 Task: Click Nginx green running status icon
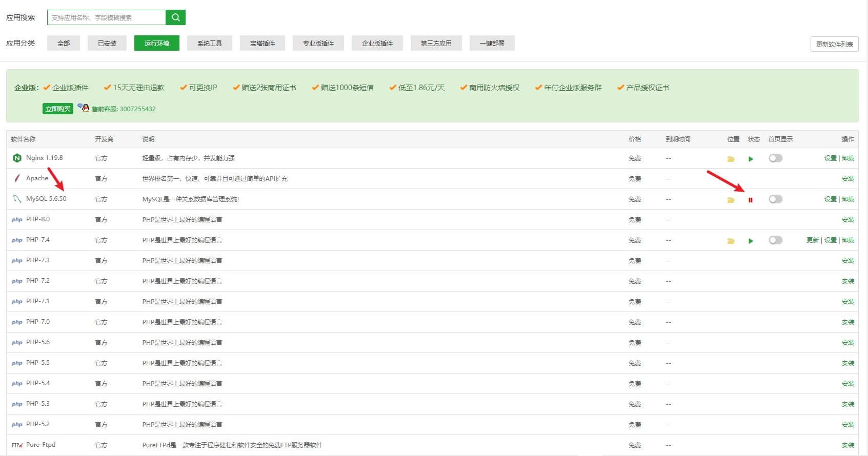point(751,159)
